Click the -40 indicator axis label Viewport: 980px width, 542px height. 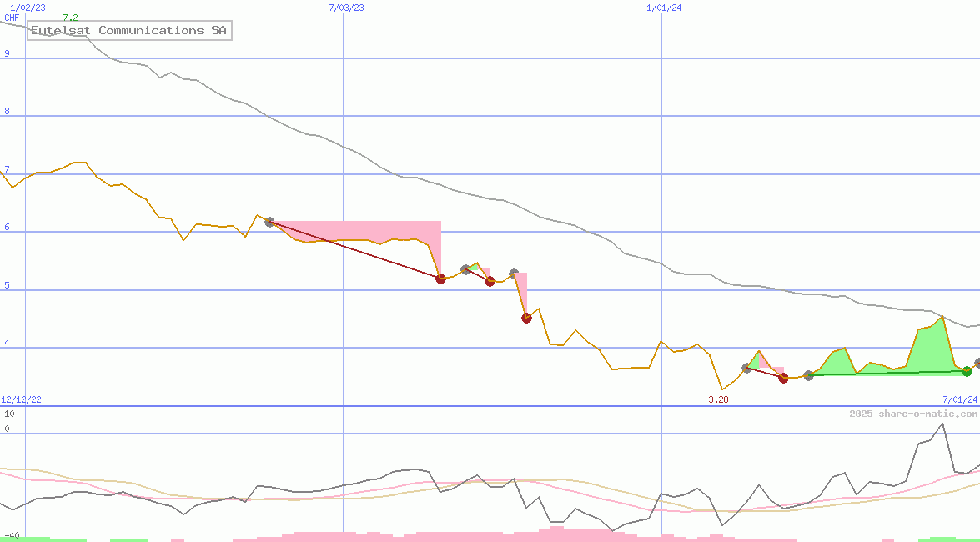click(x=12, y=535)
